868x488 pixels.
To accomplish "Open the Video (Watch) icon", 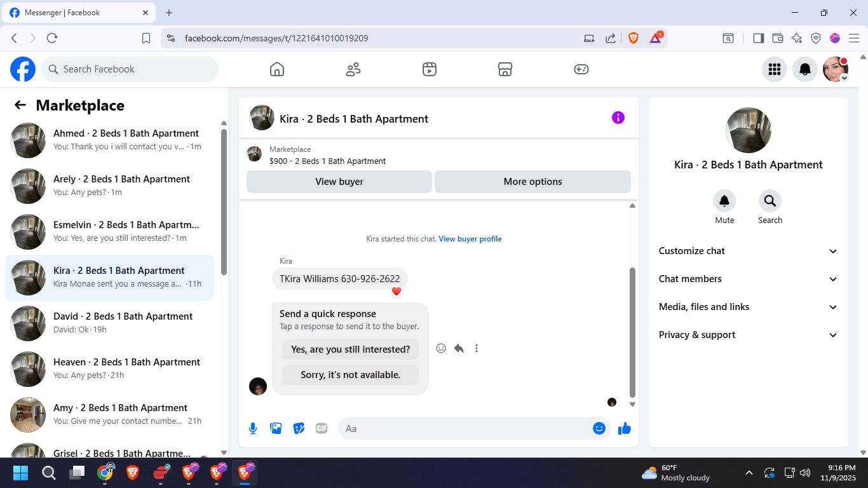I will click(430, 69).
